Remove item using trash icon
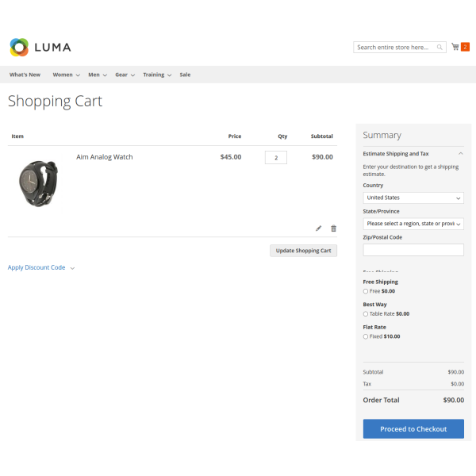The height and width of the screenshot is (476, 476). 333,228
